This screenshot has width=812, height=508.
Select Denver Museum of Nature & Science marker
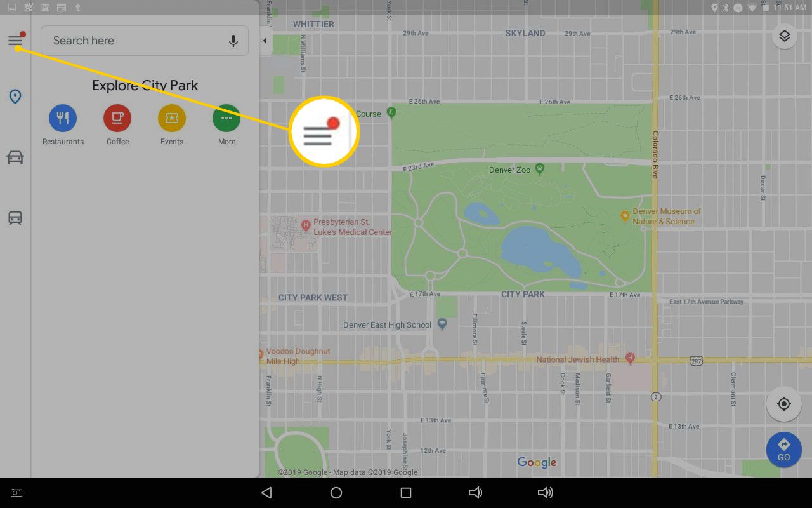[x=624, y=217]
